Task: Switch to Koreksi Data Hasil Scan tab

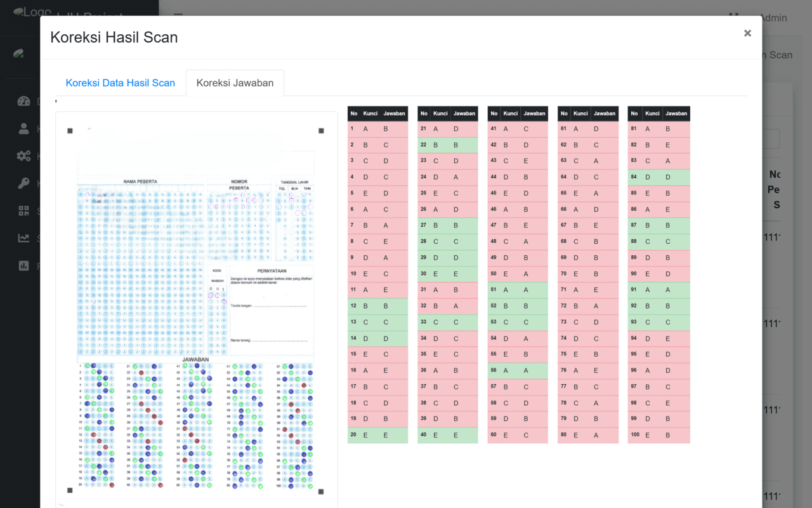Action: coord(120,83)
